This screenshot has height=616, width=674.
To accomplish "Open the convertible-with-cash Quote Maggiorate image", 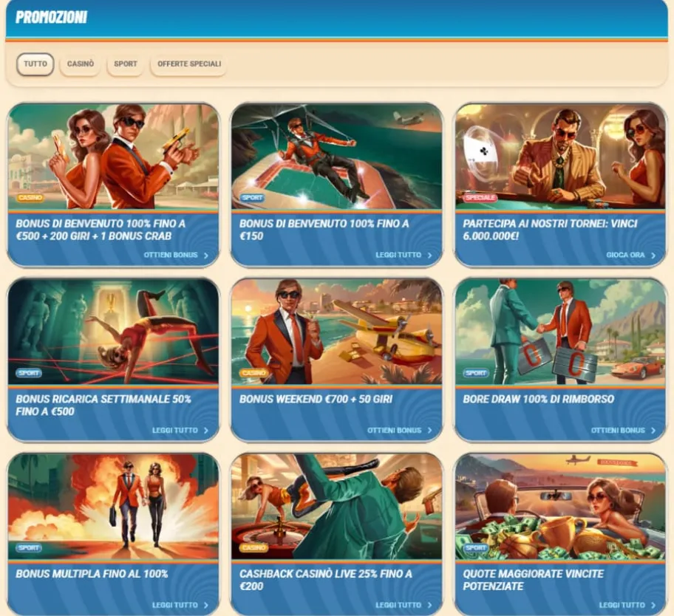I will pos(560,507).
